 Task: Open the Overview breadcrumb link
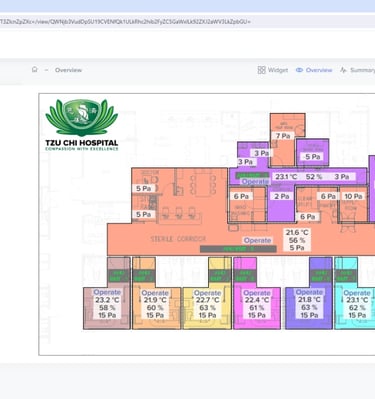tap(68, 70)
